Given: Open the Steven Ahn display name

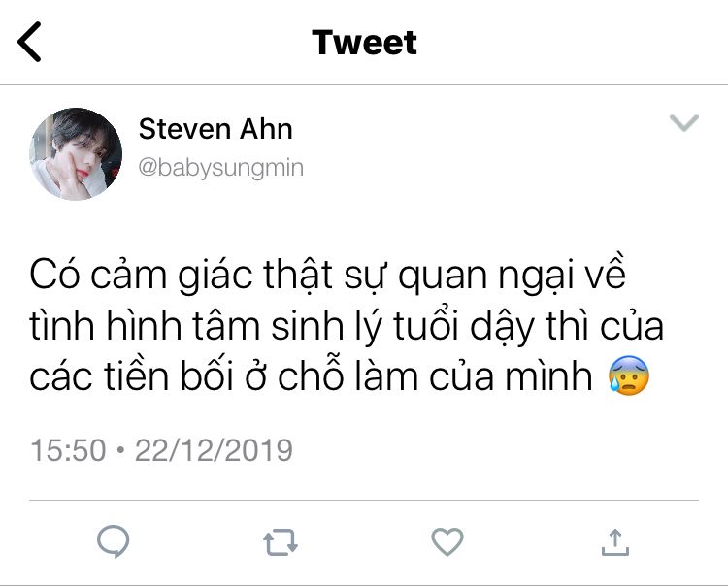Looking at the screenshot, I should [215, 128].
